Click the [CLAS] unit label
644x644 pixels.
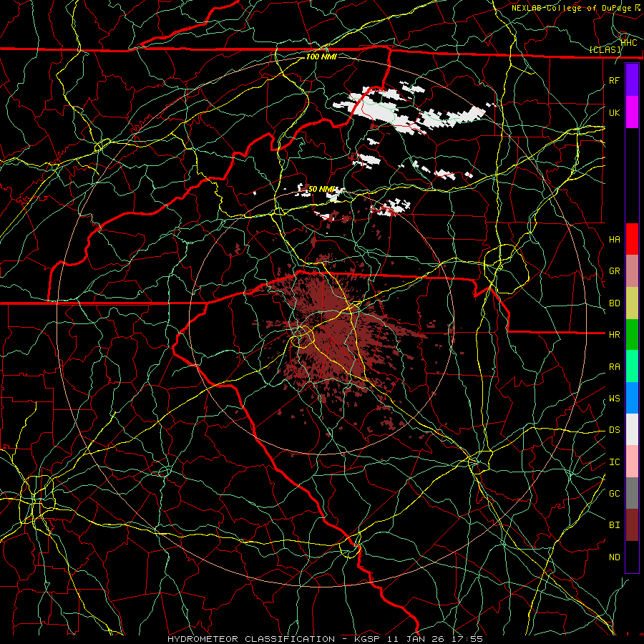pos(605,50)
